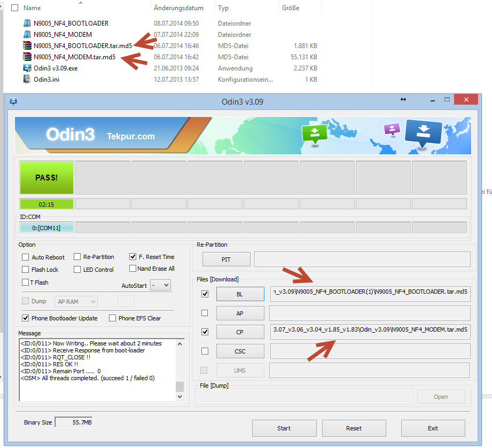492x448 pixels.
Task: Click the empty CSC file path field
Action: [x=370, y=351]
